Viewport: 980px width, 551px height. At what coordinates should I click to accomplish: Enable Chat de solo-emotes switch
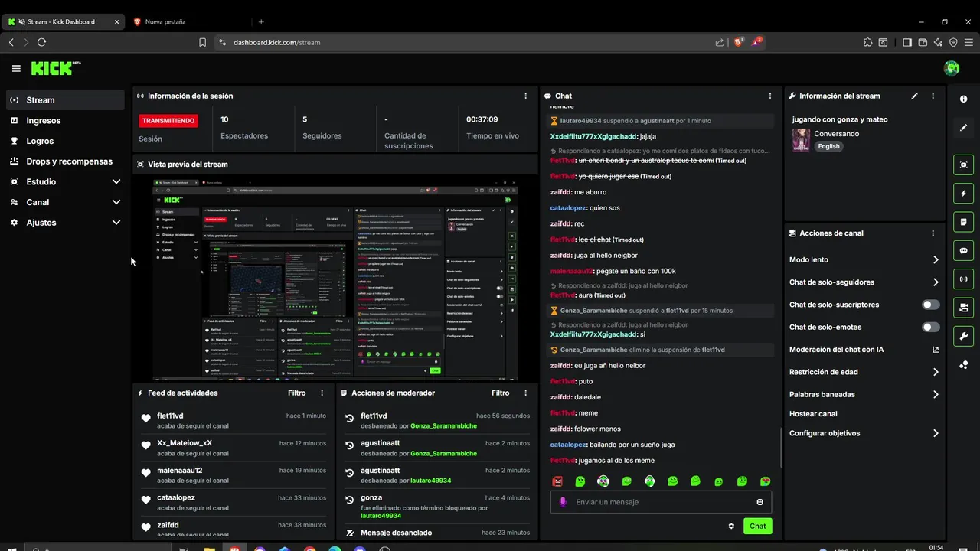click(931, 328)
